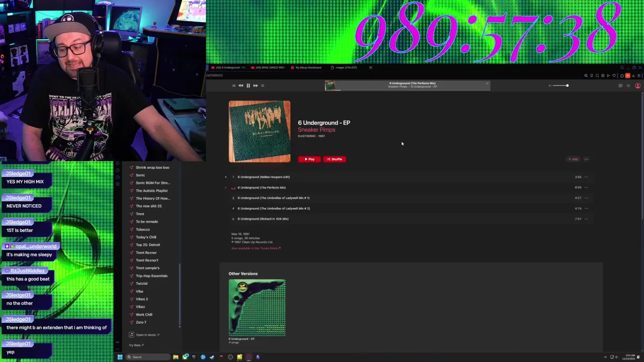Open the account profile icon

tap(637, 85)
